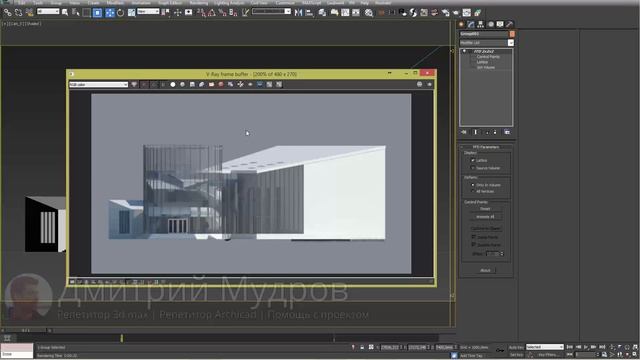Open the Selected key mode dropdown
This screenshot has width=640, height=360.
click(x=544, y=347)
